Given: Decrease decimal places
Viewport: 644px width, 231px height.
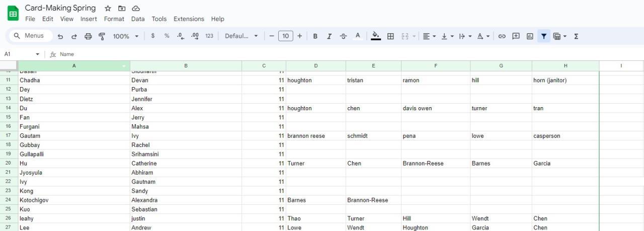Looking at the screenshot, I should point(181,36).
